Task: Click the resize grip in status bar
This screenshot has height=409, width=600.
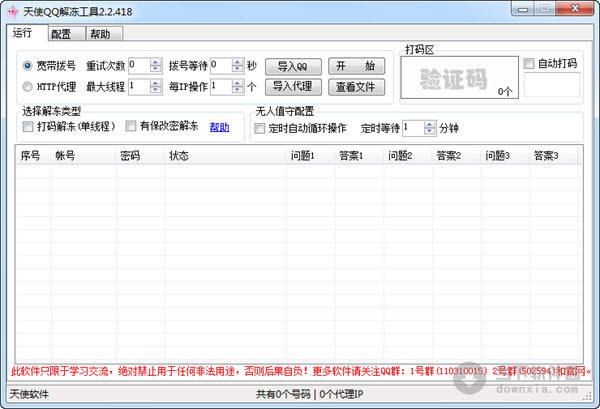Action: pyautogui.click(x=587, y=397)
